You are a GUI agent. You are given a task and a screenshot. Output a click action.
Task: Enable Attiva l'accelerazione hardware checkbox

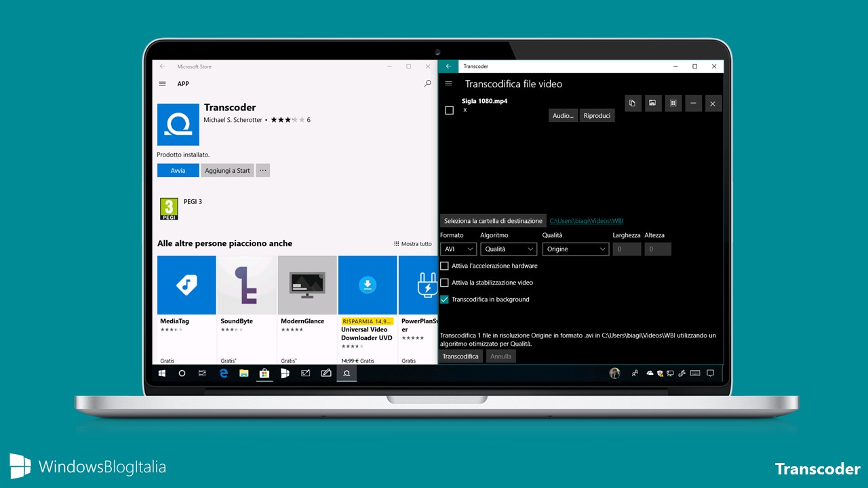pyautogui.click(x=445, y=266)
